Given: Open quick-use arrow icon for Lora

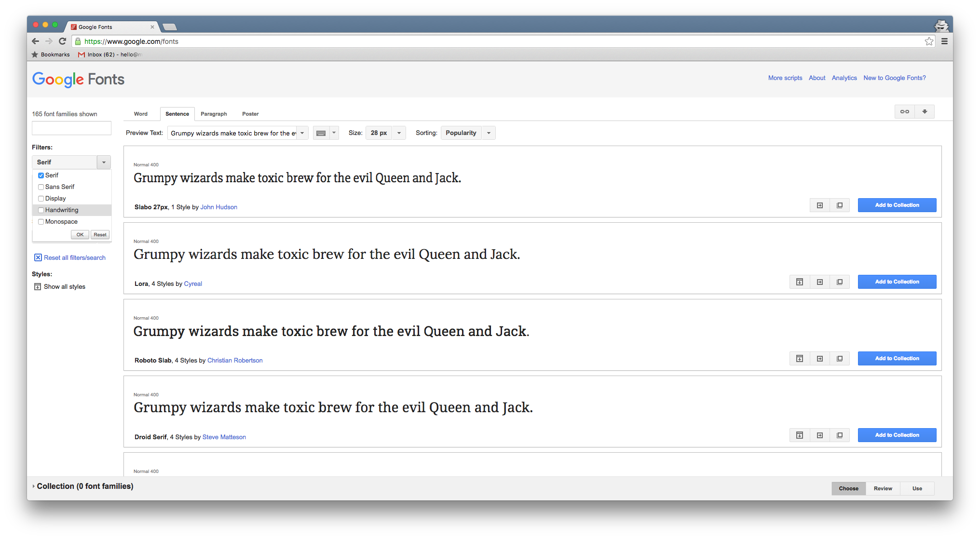Looking at the screenshot, I should pos(820,282).
